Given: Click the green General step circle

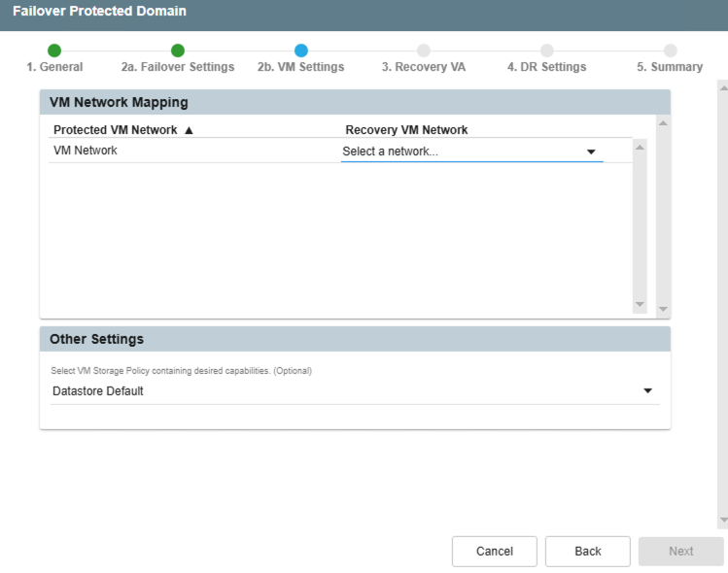Looking at the screenshot, I should (x=54, y=51).
